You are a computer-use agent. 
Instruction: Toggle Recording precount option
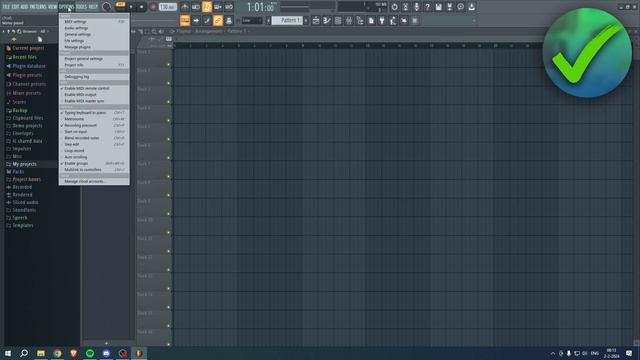pyautogui.click(x=94, y=125)
